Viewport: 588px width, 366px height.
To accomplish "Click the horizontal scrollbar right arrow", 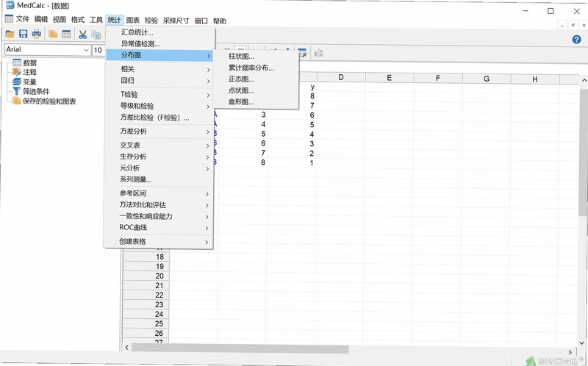I will 570,352.
